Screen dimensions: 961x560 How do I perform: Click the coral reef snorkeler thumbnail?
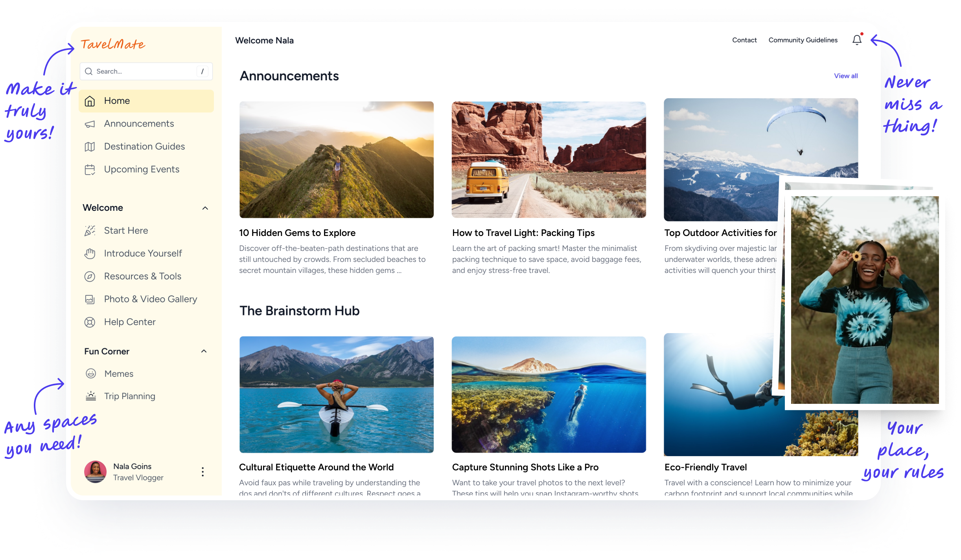click(x=549, y=394)
